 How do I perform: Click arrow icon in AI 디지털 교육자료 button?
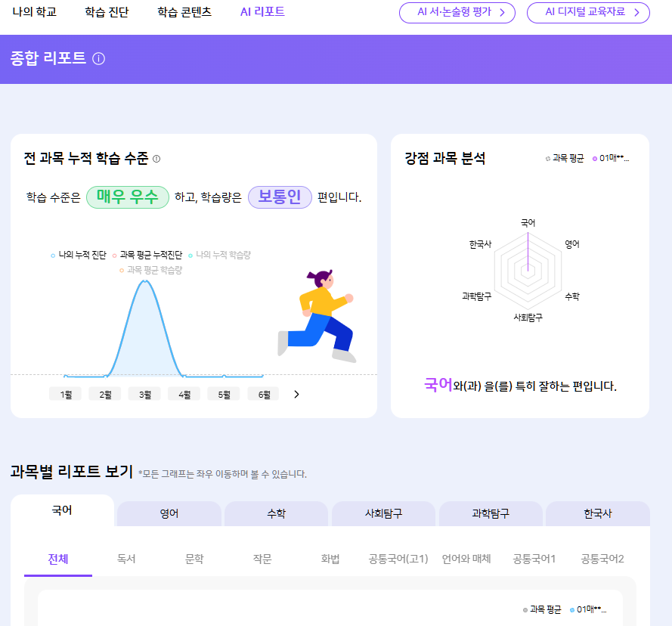[x=636, y=13]
